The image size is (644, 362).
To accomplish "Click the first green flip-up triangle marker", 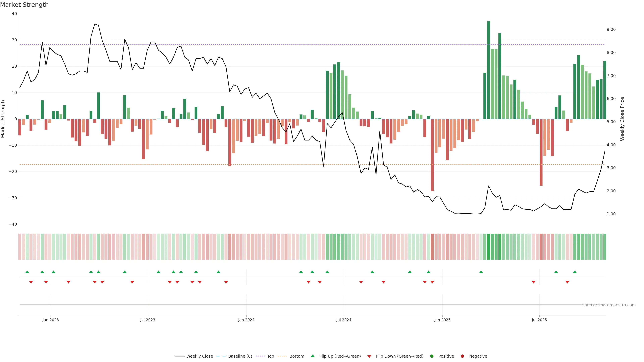I will click(27, 272).
